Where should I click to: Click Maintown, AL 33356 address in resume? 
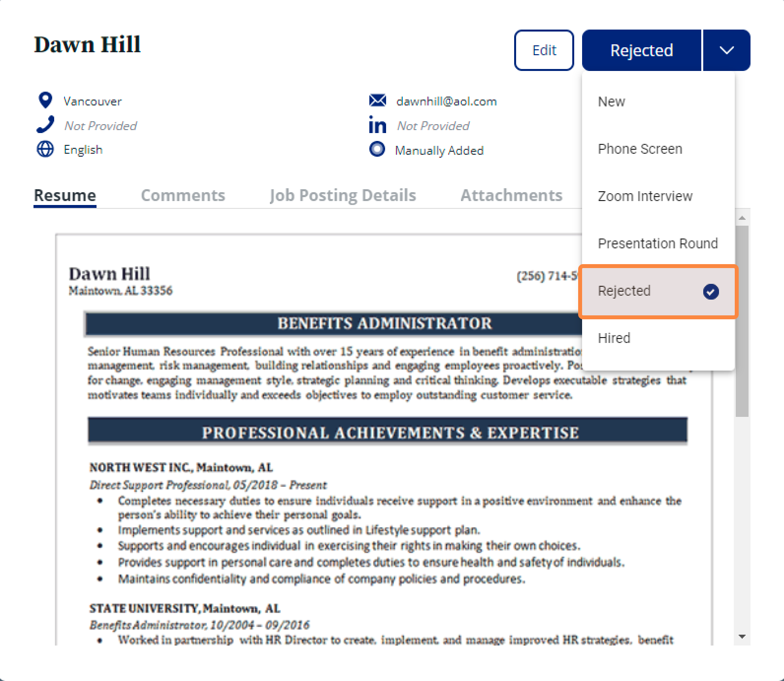(121, 290)
